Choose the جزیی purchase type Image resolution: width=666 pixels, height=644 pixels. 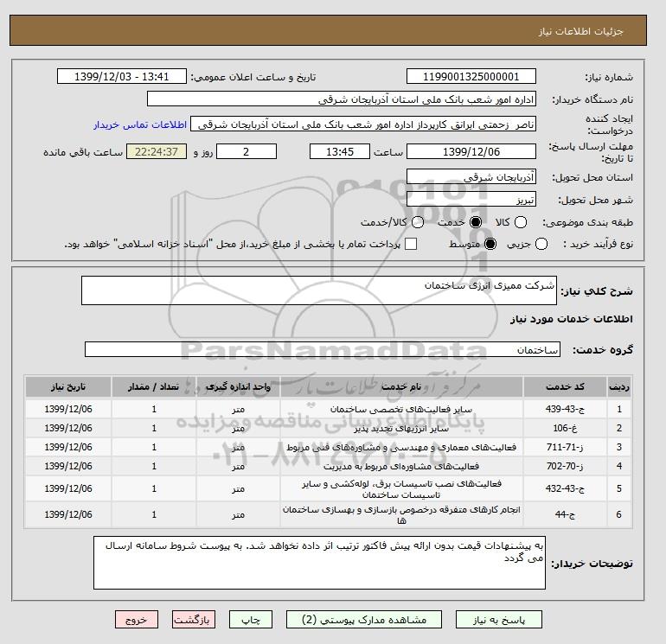(541, 244)
